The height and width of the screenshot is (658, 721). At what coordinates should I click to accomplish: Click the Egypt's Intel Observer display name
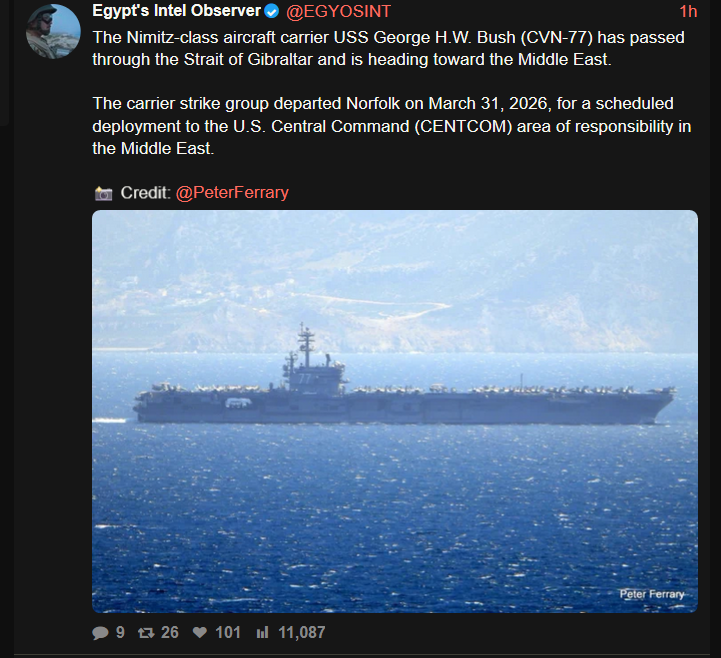click(x=177, y=11)
